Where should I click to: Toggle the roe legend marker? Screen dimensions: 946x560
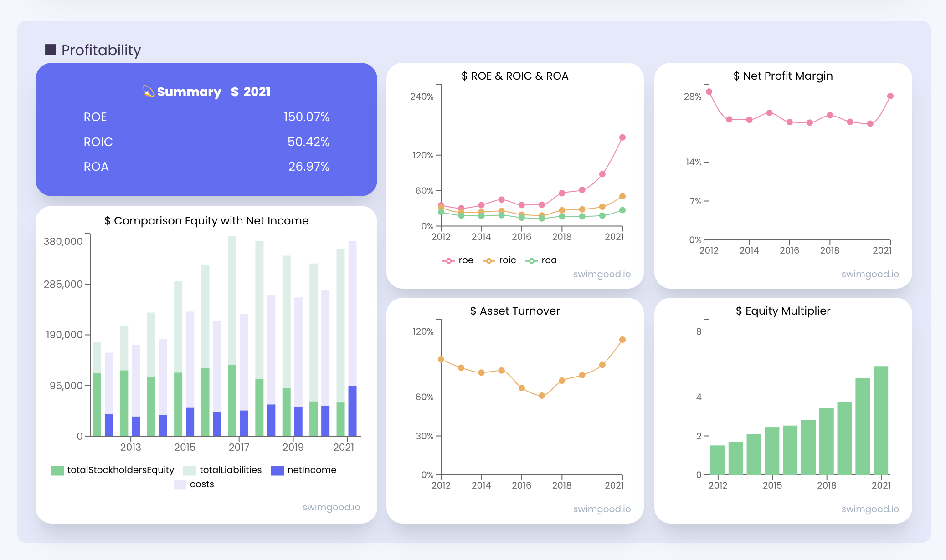click(449, 260)
